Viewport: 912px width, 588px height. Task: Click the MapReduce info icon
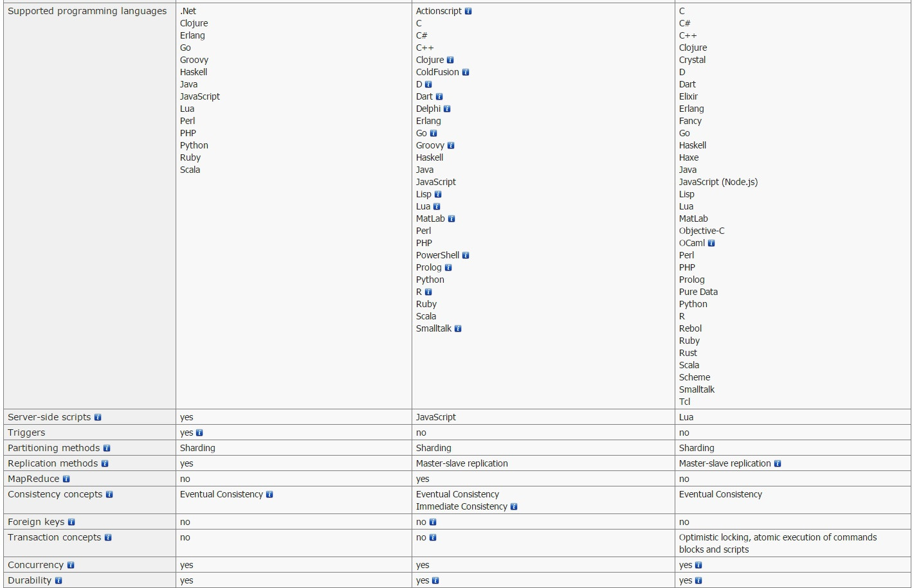[x=66, y=479]
